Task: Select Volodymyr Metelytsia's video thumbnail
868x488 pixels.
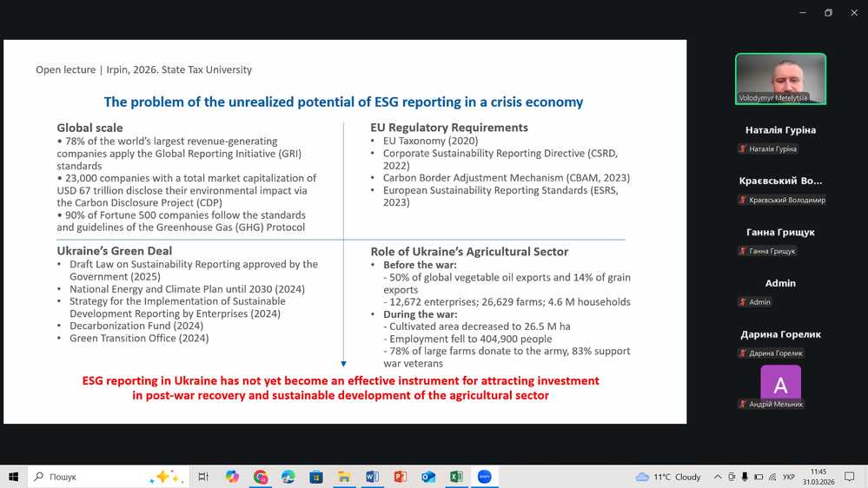Action: click(779, 79)
